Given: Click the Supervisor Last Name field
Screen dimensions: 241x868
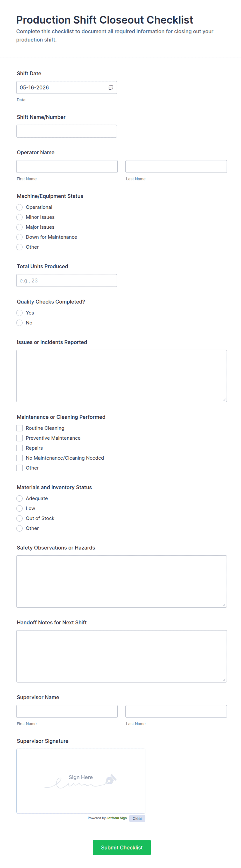Looking at the screenshot, I should [176, 711].
